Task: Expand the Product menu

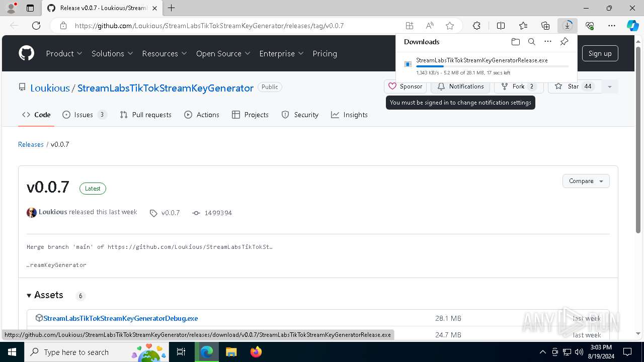Action: point(64,53)
